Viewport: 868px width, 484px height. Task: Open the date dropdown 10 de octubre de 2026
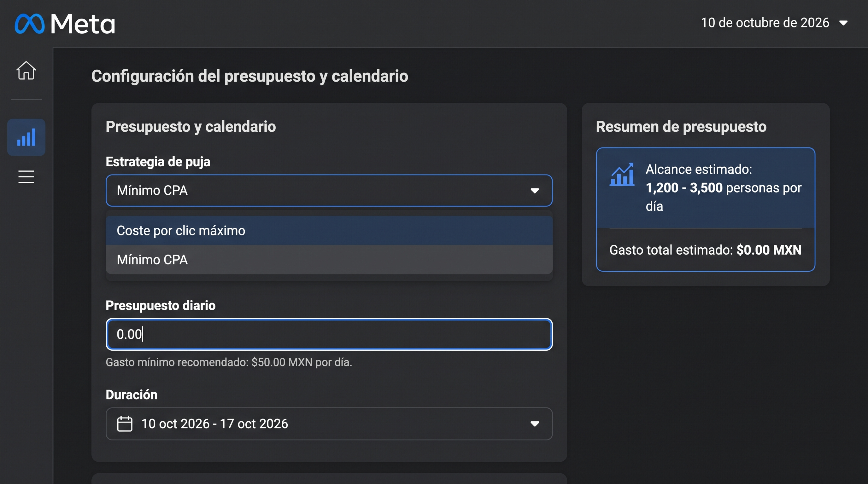pos(774,23)
